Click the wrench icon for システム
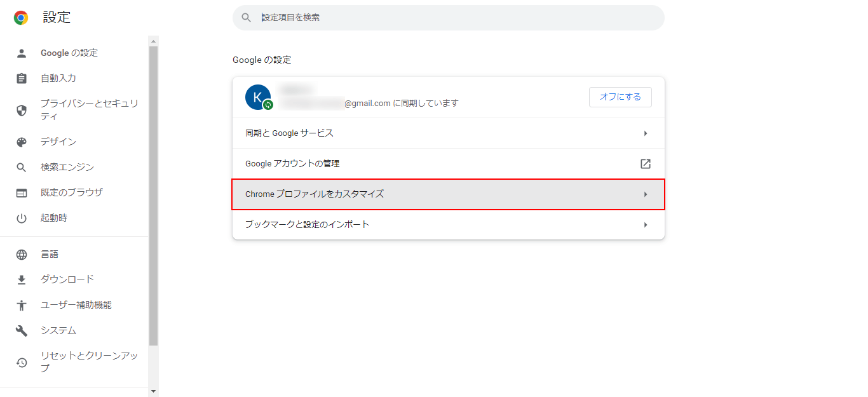The width and height of the screenshot is (868, 397). point(22,331)
